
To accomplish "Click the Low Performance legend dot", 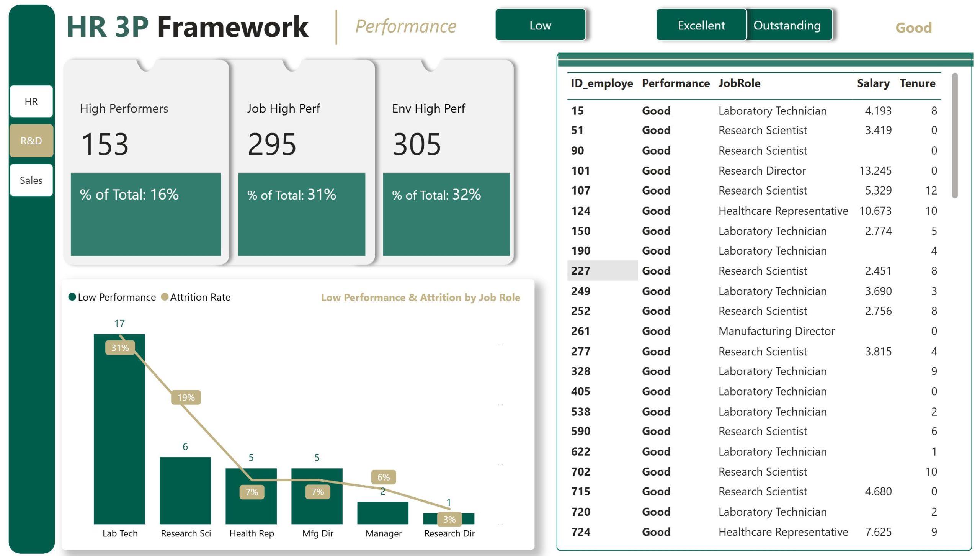I will click(x=72, y=297).
